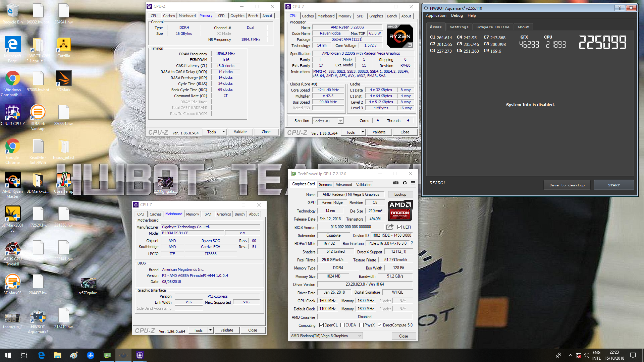The width and height of the screenshot is (644, 362).
Task: Show hidden system tray icons
Action: coord(570,355)
